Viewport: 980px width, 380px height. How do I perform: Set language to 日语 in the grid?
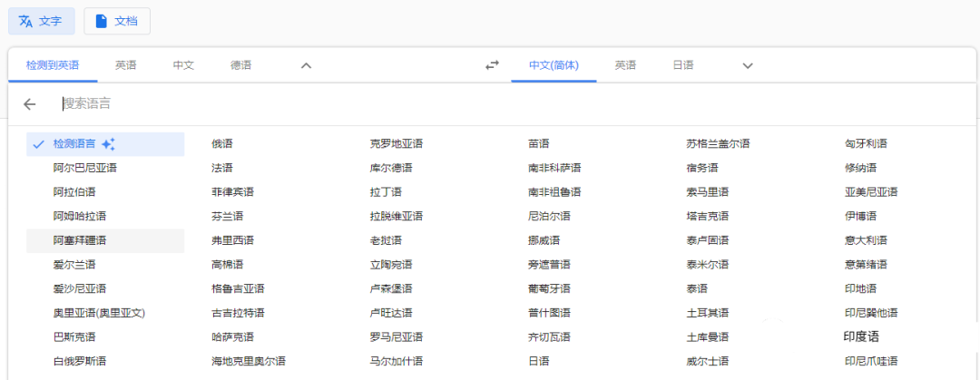click(x=539, y=361)
